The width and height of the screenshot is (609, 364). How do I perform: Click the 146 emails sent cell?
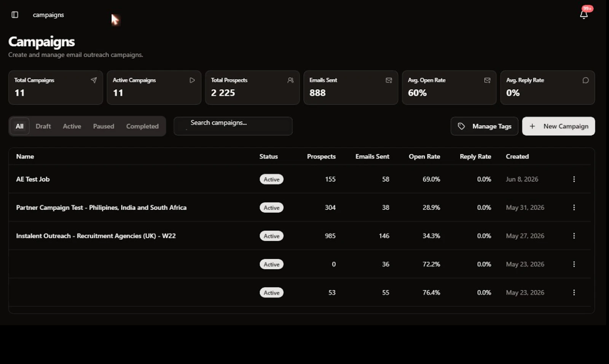click(384, 236)
